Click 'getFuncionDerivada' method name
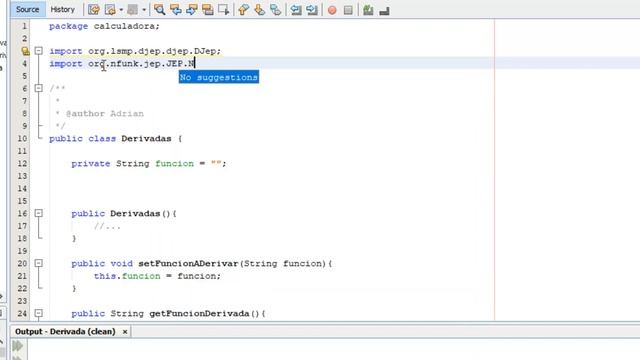Viewport: 640px width, 360px height. pos(199,313)
